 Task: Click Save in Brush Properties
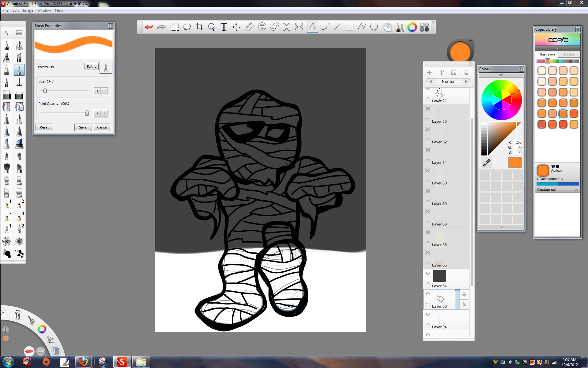pos(83,127)
